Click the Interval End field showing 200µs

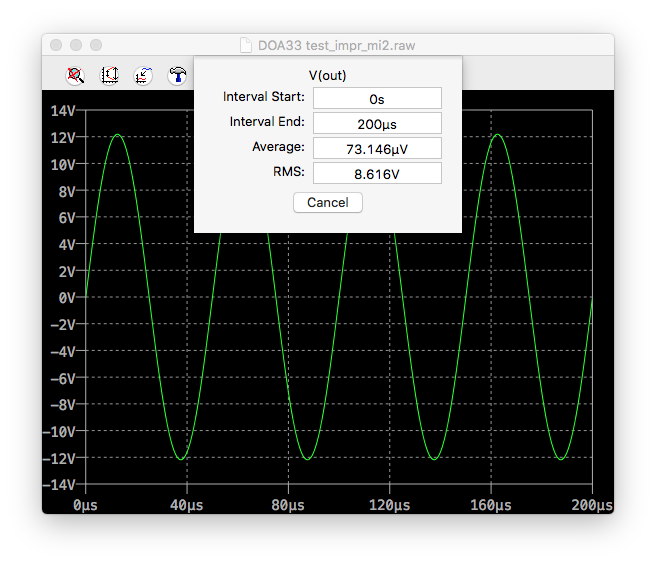tap(377, 123)
